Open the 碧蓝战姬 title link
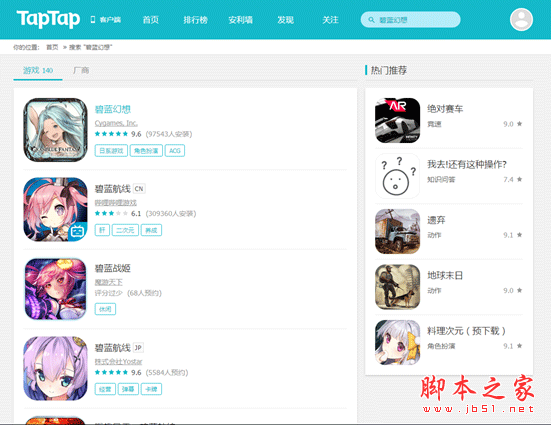551x425 pixels. (112, 269)
